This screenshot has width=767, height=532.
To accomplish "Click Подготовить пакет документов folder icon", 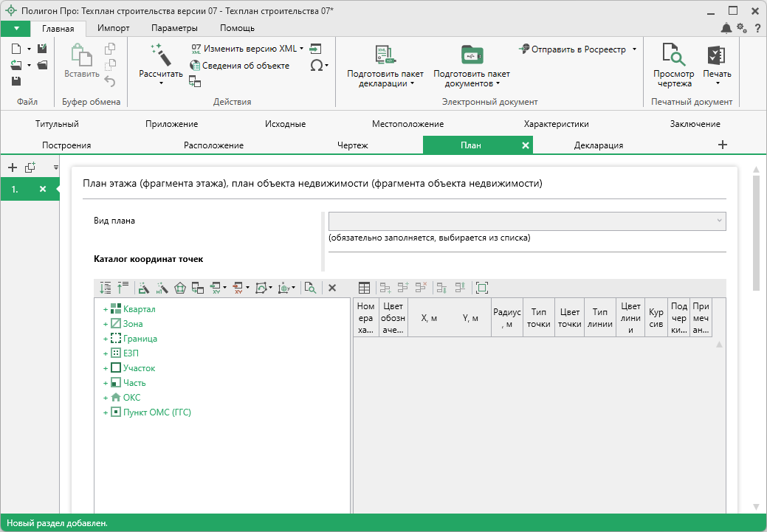I will [471, 55].
